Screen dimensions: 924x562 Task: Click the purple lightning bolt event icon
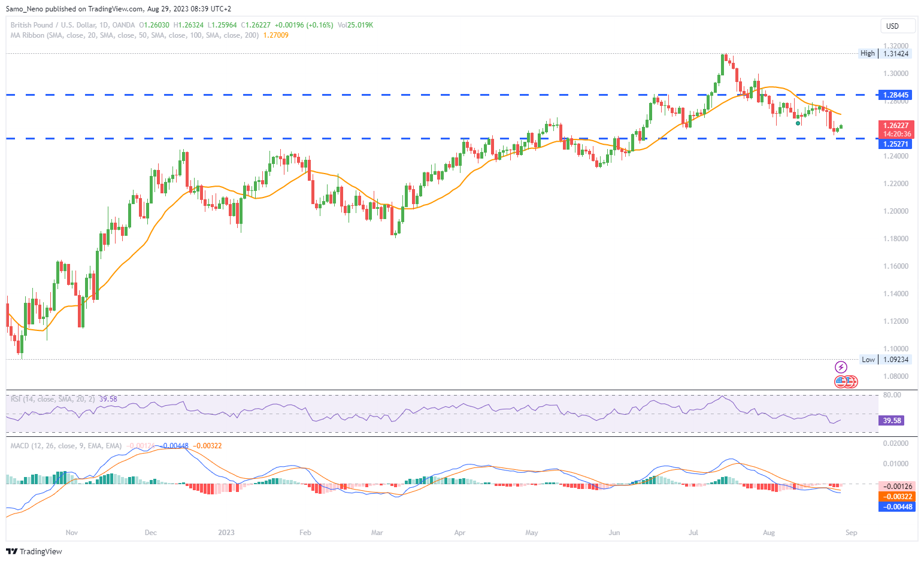pyautogui.click(x=841, y=367)
